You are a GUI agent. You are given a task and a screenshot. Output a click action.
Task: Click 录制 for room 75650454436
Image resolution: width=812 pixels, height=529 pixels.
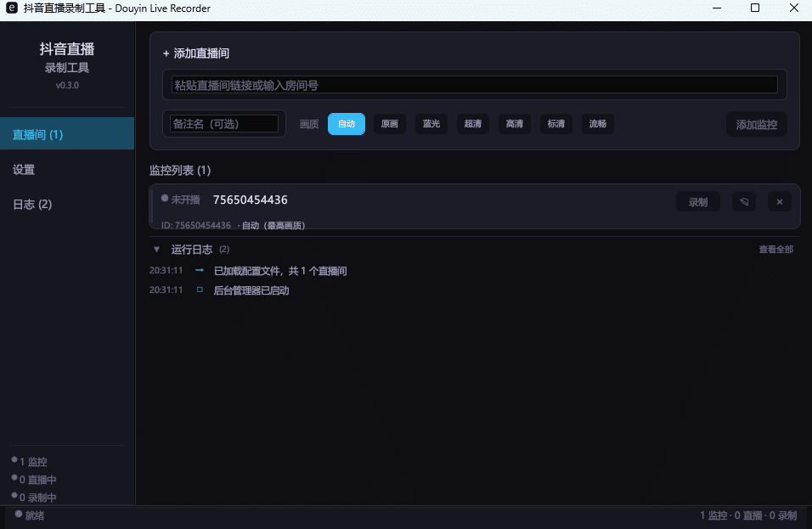[698, 202]
